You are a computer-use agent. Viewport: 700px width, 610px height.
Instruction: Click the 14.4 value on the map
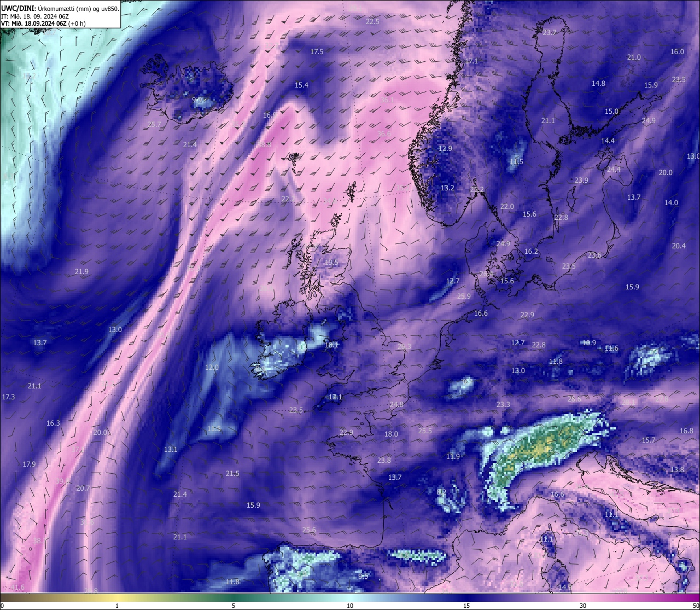tap(608, 141)
